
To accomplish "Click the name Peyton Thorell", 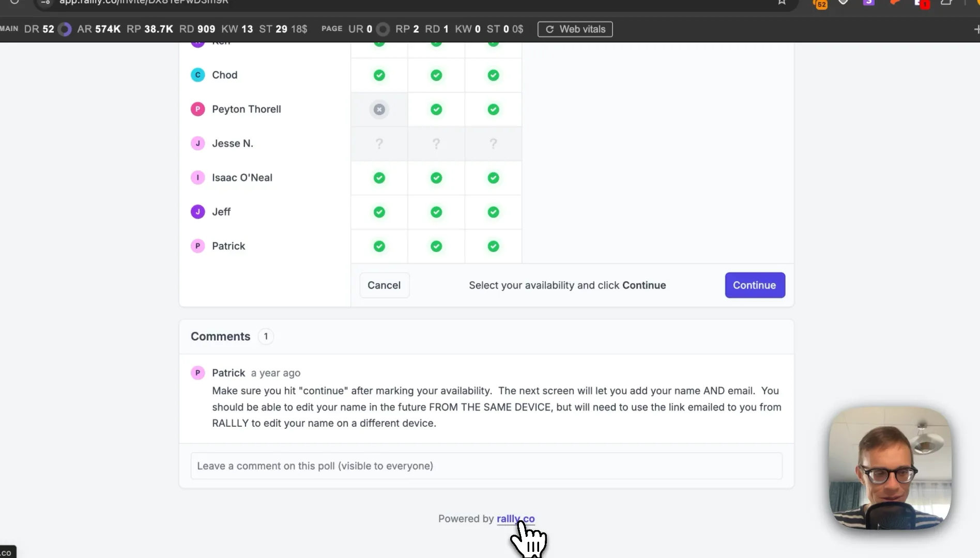I will [247, 109].
